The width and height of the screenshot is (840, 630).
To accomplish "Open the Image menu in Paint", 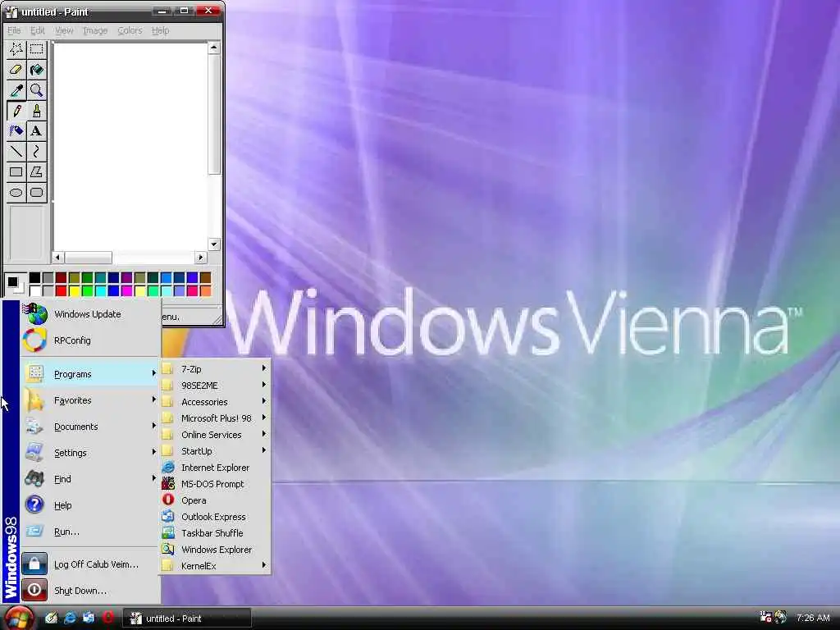I will click(95, 30).
